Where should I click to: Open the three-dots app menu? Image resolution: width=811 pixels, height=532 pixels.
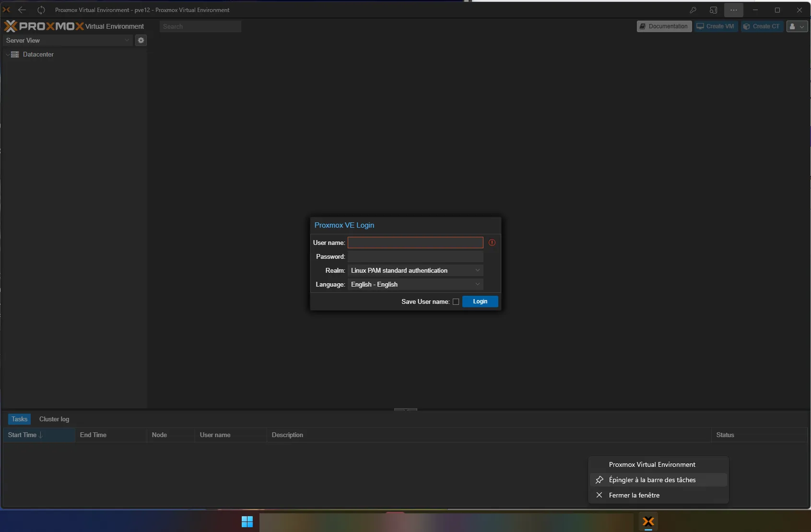(x=733, y=10)
